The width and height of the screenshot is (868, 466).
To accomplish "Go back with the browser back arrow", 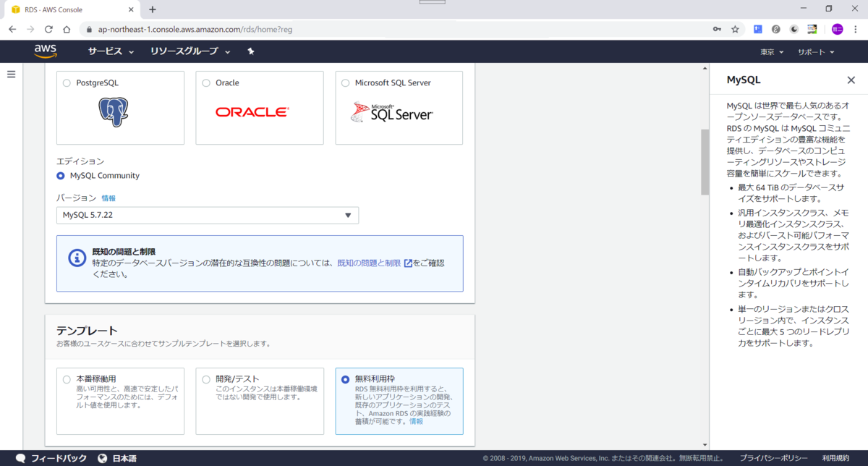I will (12, 30).
